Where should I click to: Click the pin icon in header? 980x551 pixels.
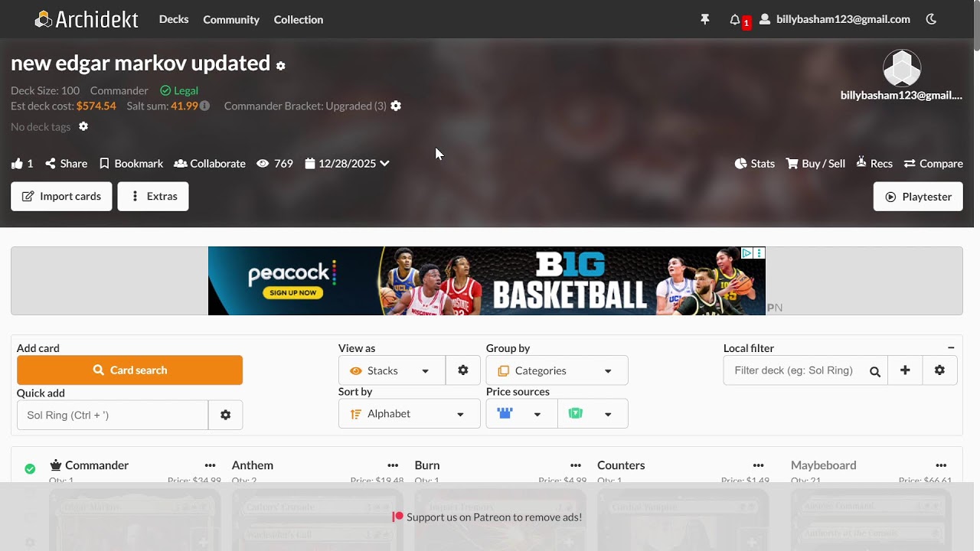pyautogui.click(x=705, y=19)
